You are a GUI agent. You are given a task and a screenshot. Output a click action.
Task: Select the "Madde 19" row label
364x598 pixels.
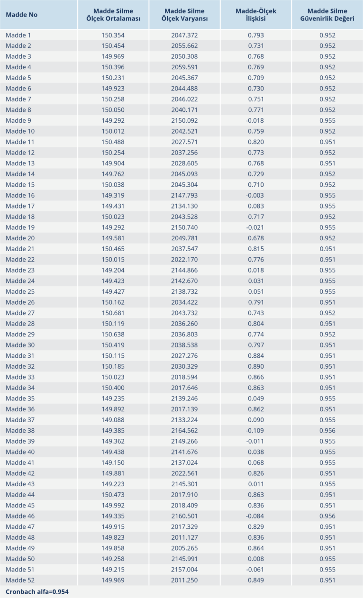(x=20, y=227)
